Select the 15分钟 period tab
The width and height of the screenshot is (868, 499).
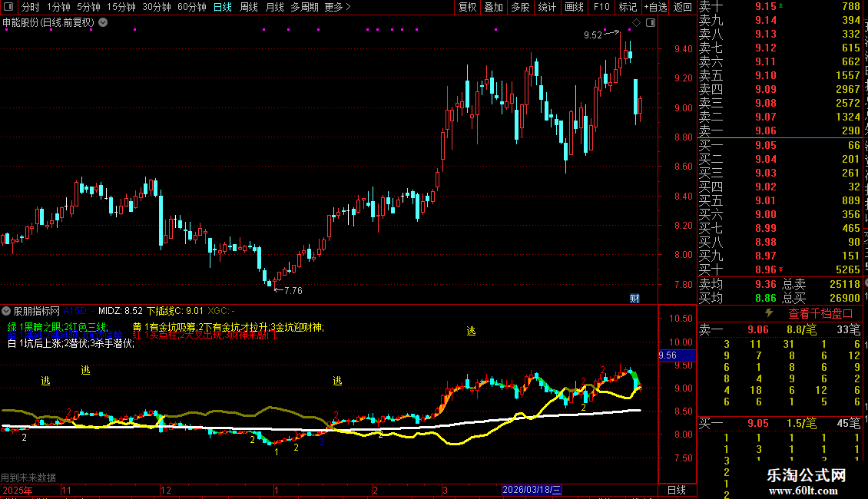[x=121, y=7]
